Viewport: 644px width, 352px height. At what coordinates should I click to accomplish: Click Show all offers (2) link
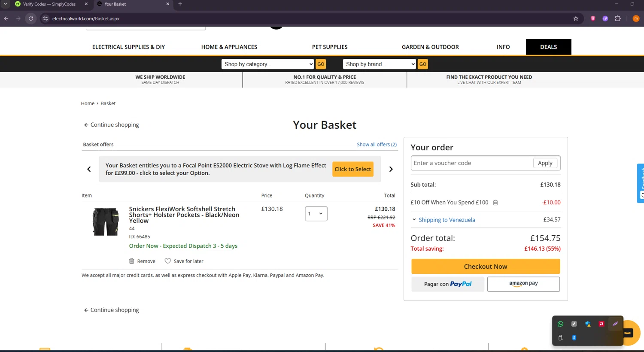click(x=377, y=145)
